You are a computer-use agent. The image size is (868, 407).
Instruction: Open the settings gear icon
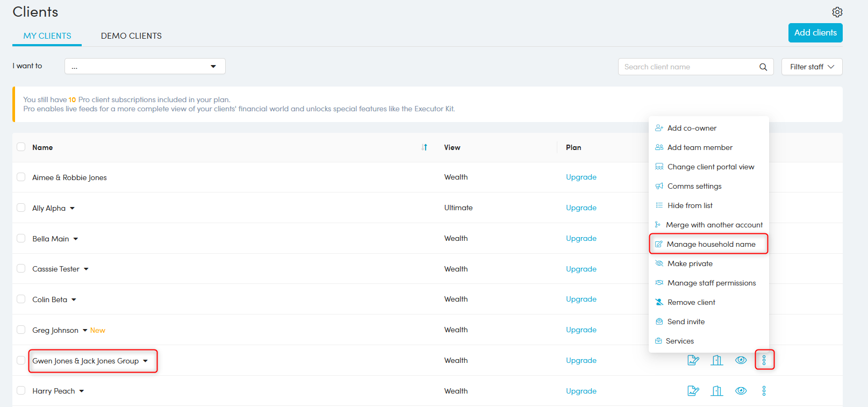(x=837, y=12)
